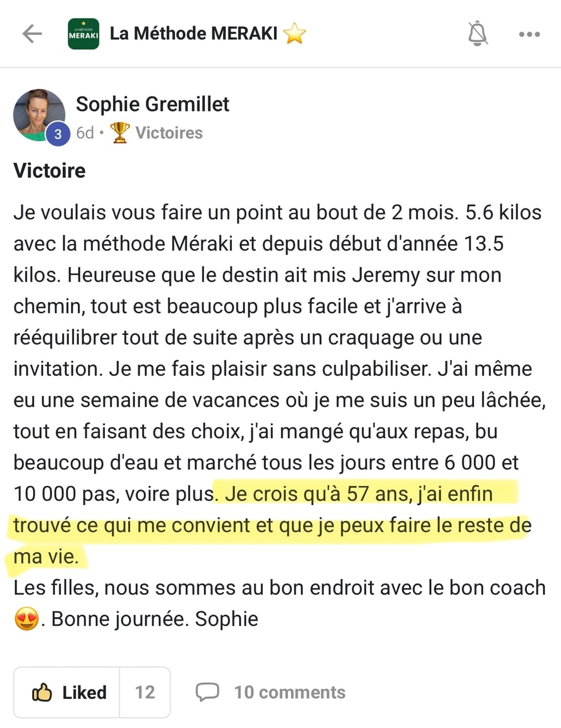Click the 6d post timestamp
Image resolution: width=561 pixels, height=728 pixels.
pyautogui.click(x=85, y=133)
